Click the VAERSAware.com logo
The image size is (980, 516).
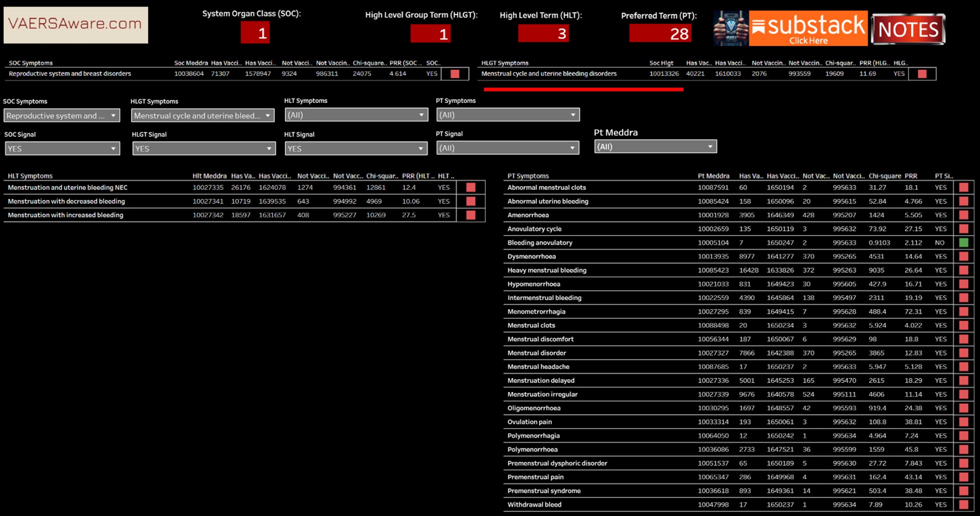click(x=76, y=24)
